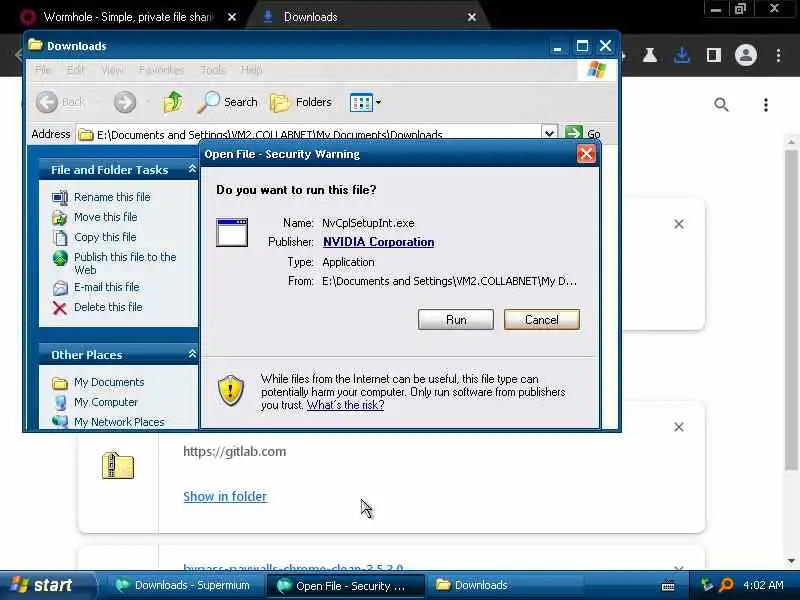Click the Move this file icon
This screenshot has width=800, height=600.
pyautogui.click(x=60, y=217)
